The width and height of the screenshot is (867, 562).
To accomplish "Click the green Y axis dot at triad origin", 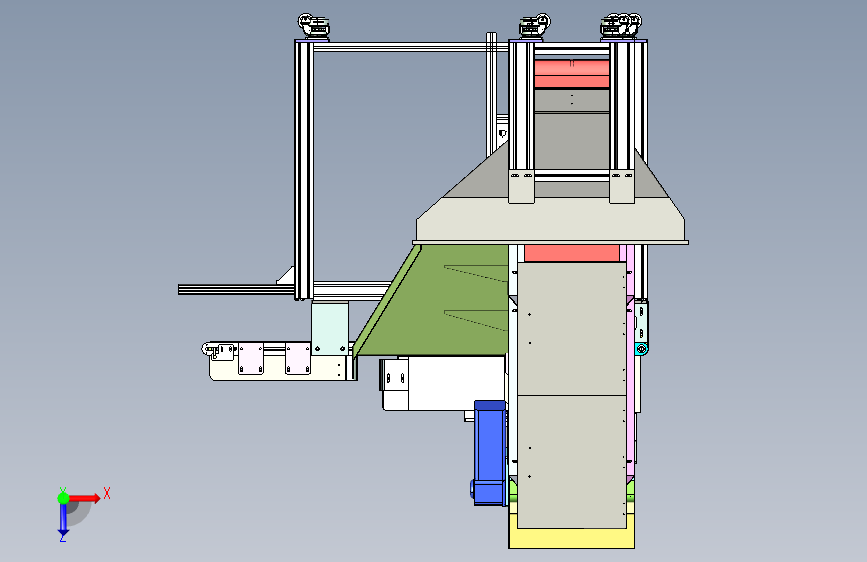I will point(63,498).
